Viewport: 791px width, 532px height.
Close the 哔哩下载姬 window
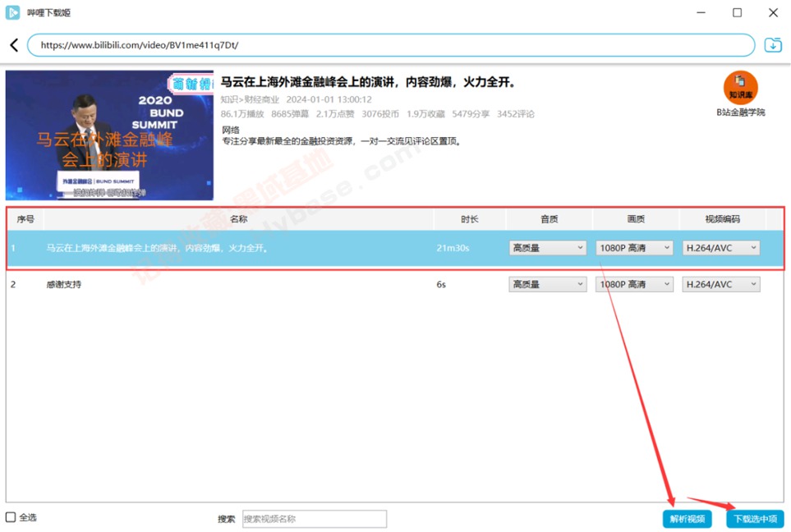point(773,12)
